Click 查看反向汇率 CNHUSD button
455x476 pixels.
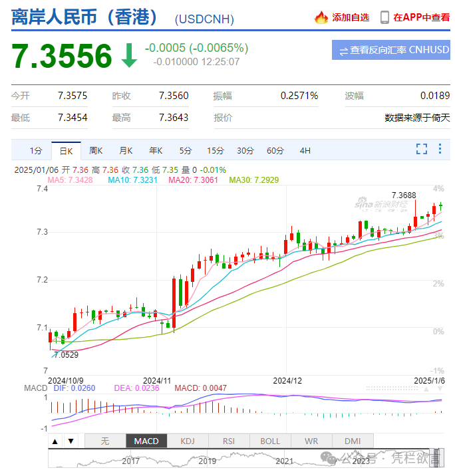tap(391, 50)
